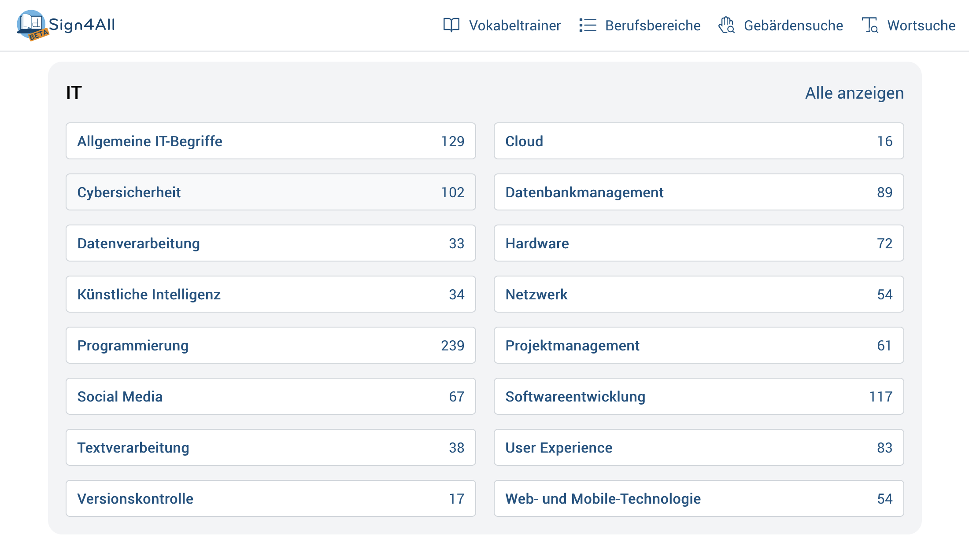Open the Datenbankmanagement category
The width and height of the screenshot is (969, 560).
point(699,192)
